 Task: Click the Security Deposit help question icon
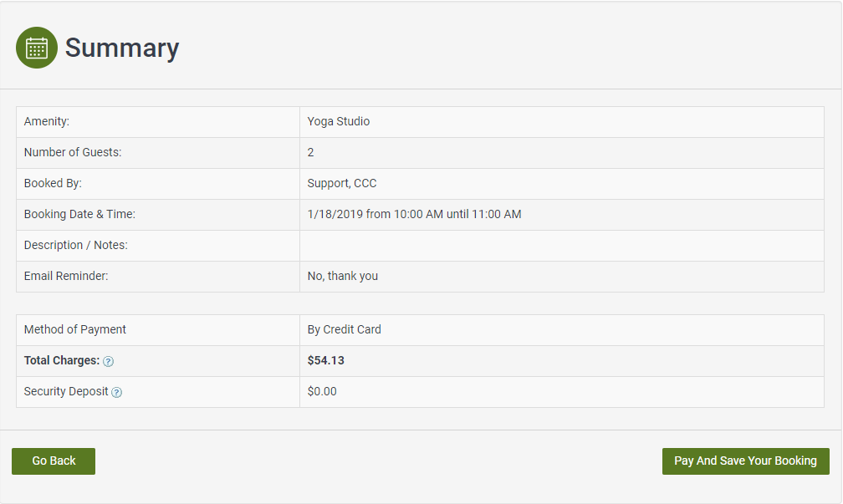116,392
